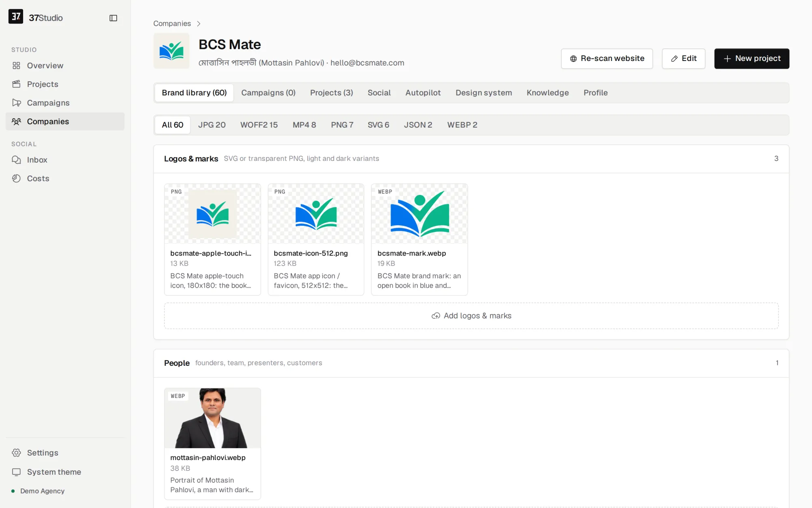Image resolution: width=812 pixels, height=508 pixels.
Task: Open the Social tab
Action: pyautogui.click(x=379, y=93)
